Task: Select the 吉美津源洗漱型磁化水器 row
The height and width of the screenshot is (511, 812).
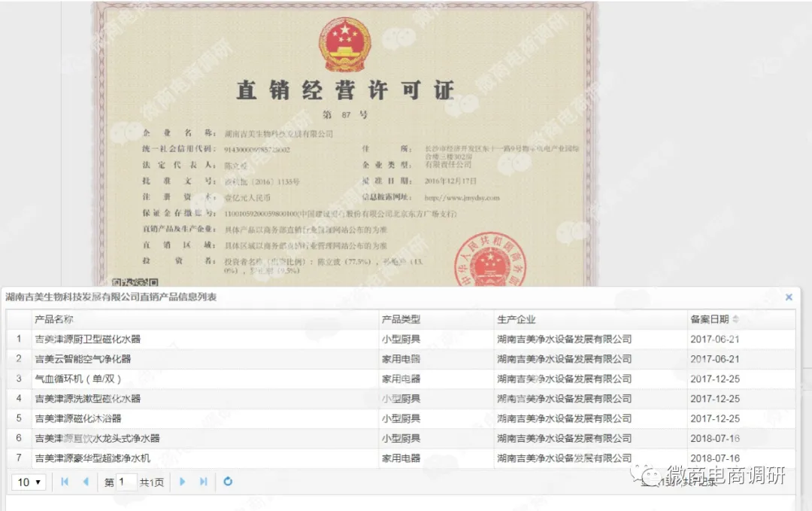Action: click(x=88, y=399)
